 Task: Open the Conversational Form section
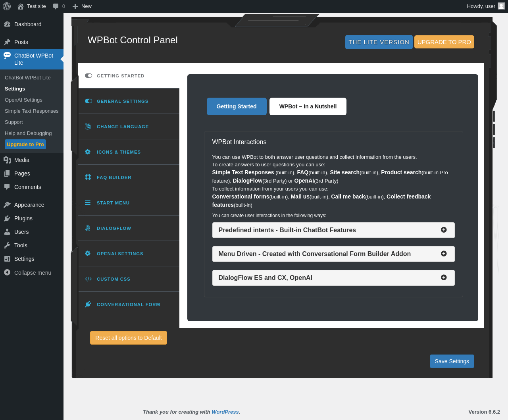tap(129, 304)
